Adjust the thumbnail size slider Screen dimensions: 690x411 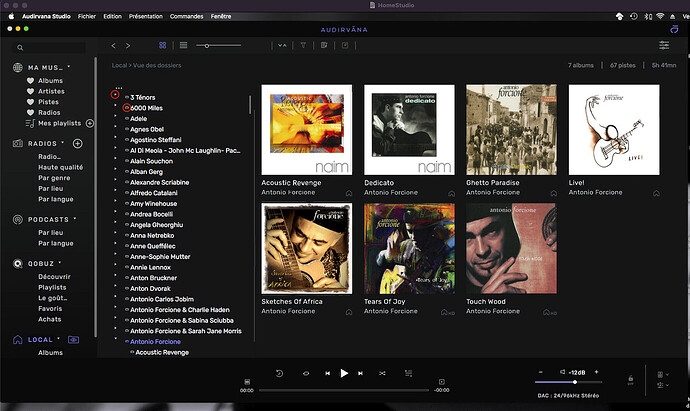click(219, 45)
